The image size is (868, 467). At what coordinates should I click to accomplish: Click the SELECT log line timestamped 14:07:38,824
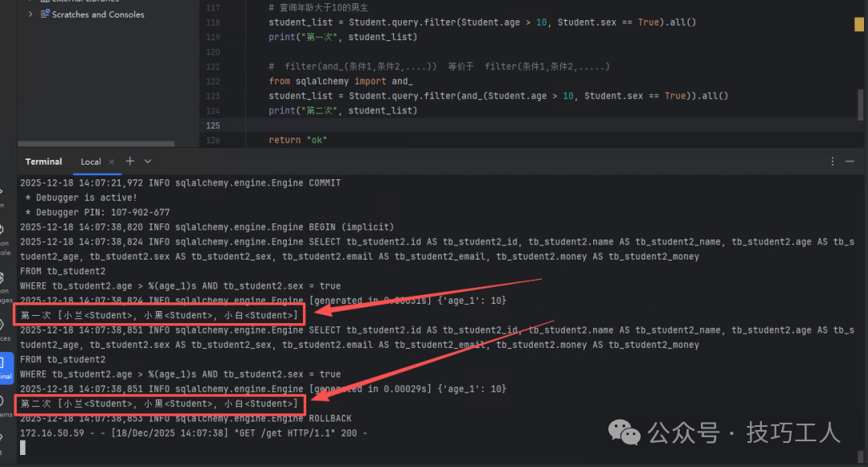(x=437, y=242)
